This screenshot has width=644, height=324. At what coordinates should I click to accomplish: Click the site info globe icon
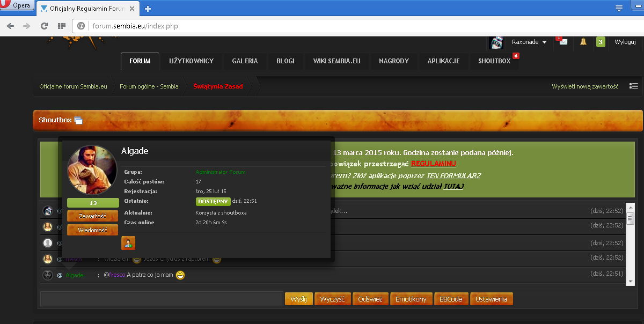pyautogui.click(x=81, y=26)
